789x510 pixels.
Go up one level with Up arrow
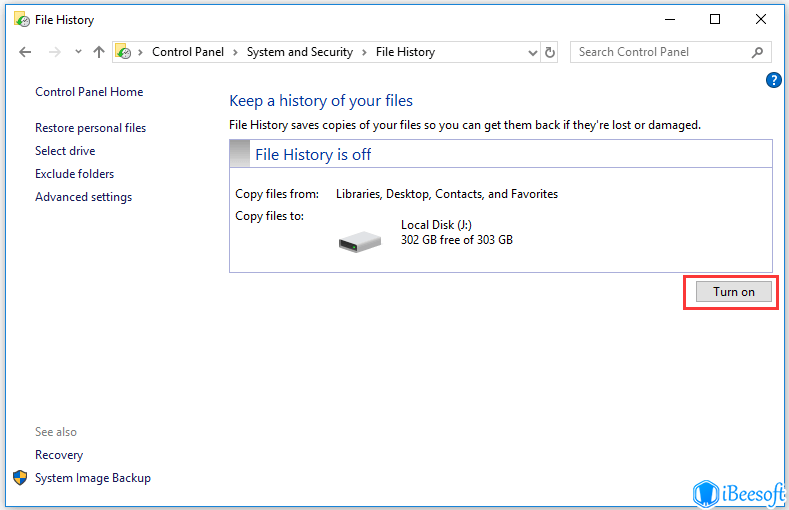point(99,52)
